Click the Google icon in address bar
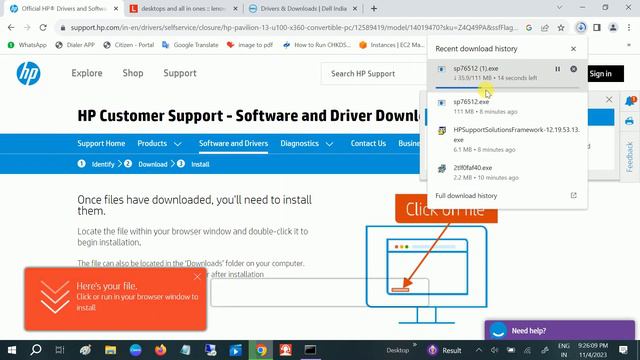This screenshot has height=360, width=640. click(x=529, y=28)
